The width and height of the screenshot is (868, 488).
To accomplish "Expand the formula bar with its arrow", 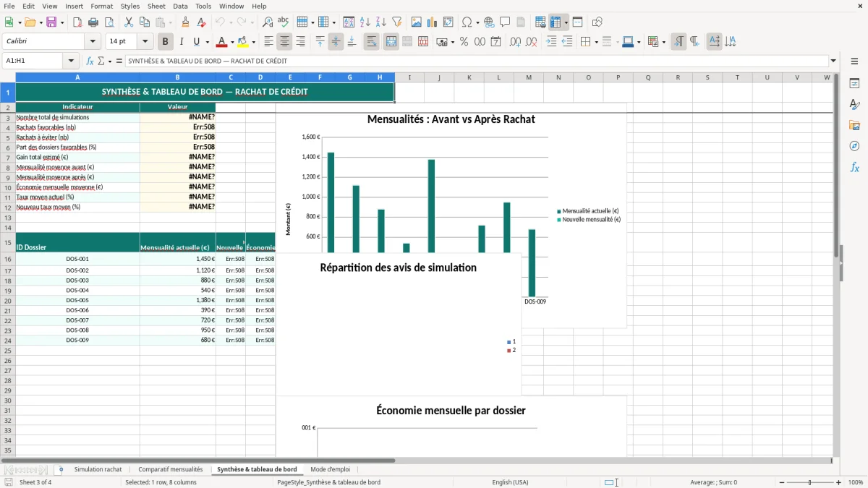I will (x=833, y=61).
